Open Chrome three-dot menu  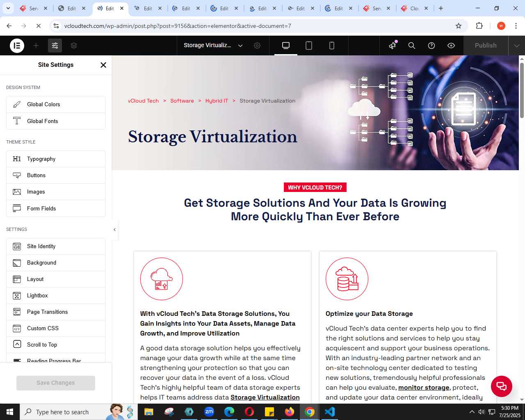click(516, 26)
